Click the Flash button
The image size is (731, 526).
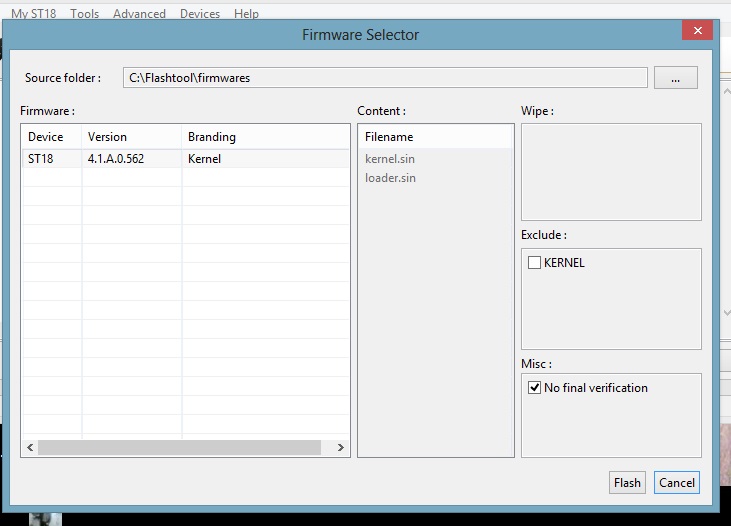tap(627, 483)
